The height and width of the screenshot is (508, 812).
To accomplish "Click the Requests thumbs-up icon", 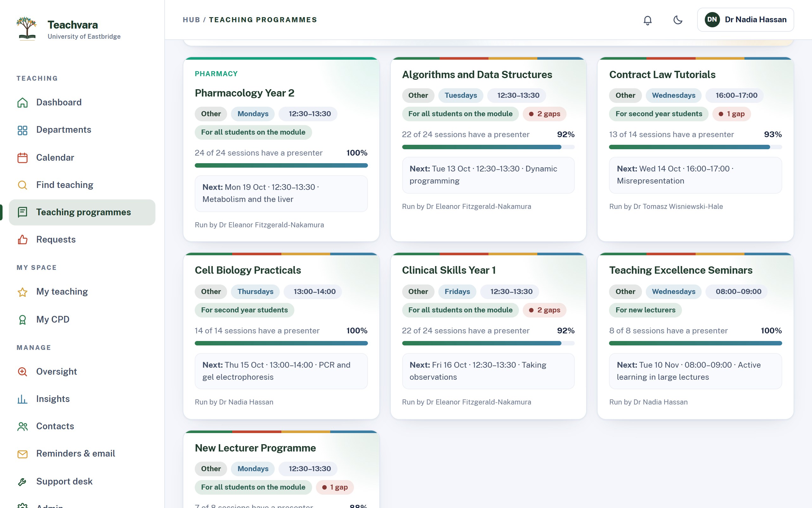I will [23, 239].
